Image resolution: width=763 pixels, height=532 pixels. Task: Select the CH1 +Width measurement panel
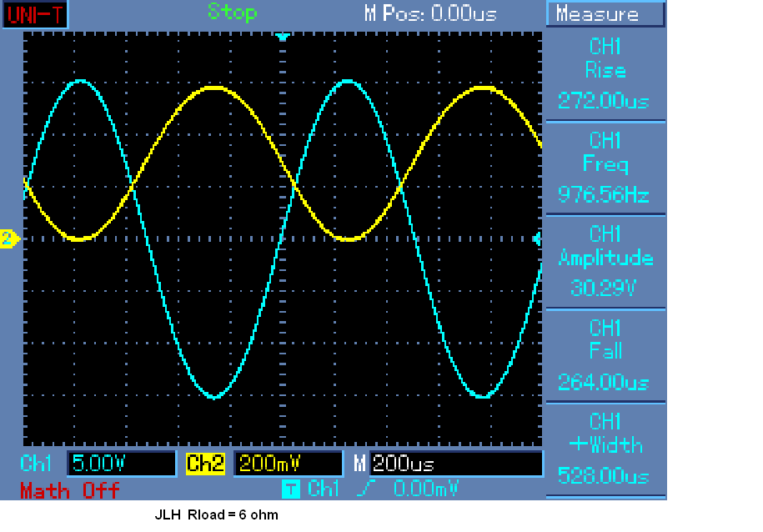coord(605,449)
